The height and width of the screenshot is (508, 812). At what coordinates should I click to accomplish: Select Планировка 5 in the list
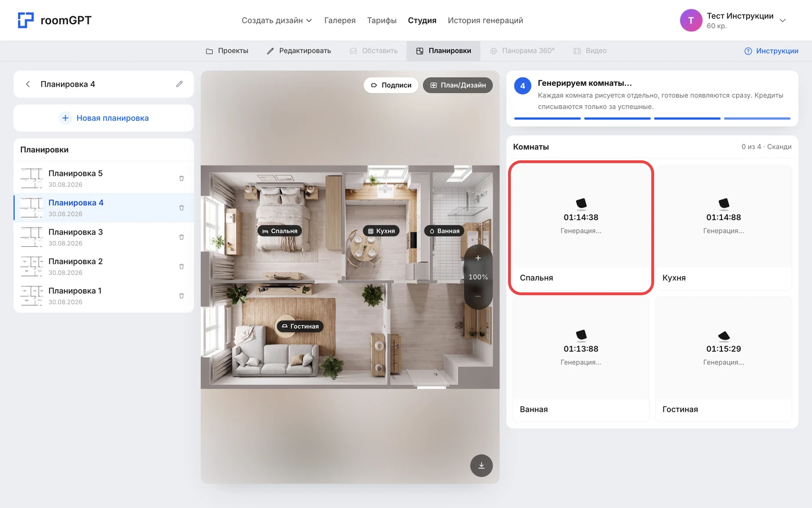click(104, 178)
